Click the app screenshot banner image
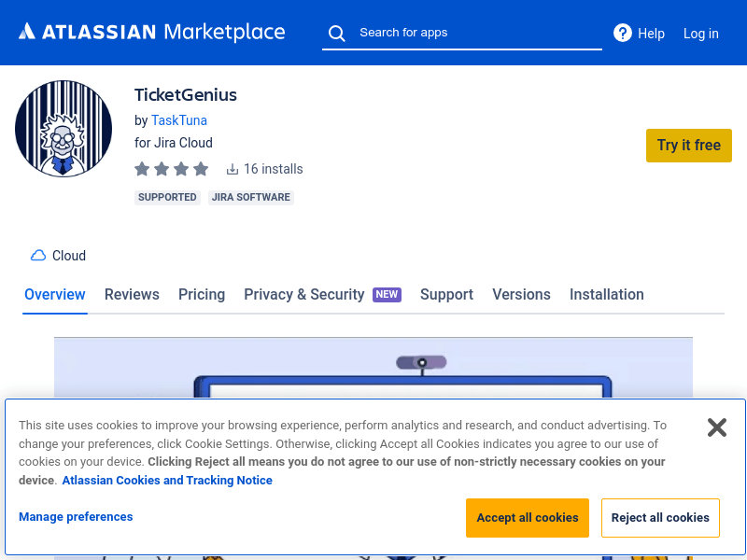This screenshot has height=560, width=747. pyautogui.click(x=373, y=367)
